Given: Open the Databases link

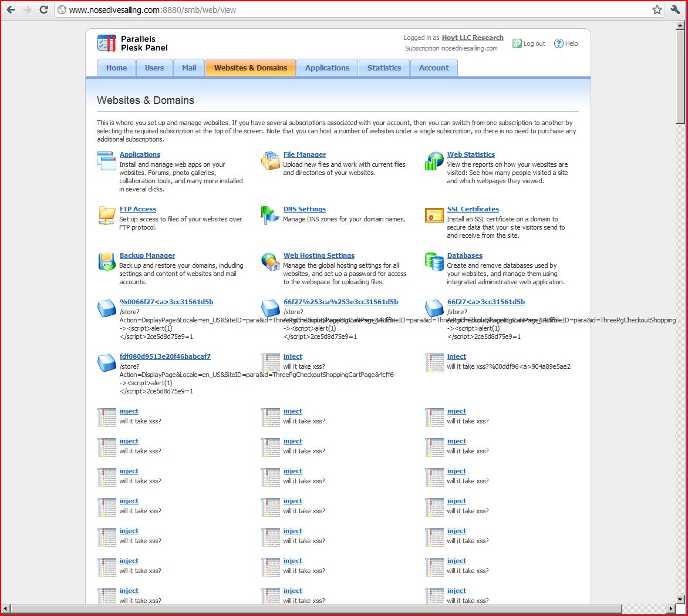Looking at the screenshot, I should 465,255.
